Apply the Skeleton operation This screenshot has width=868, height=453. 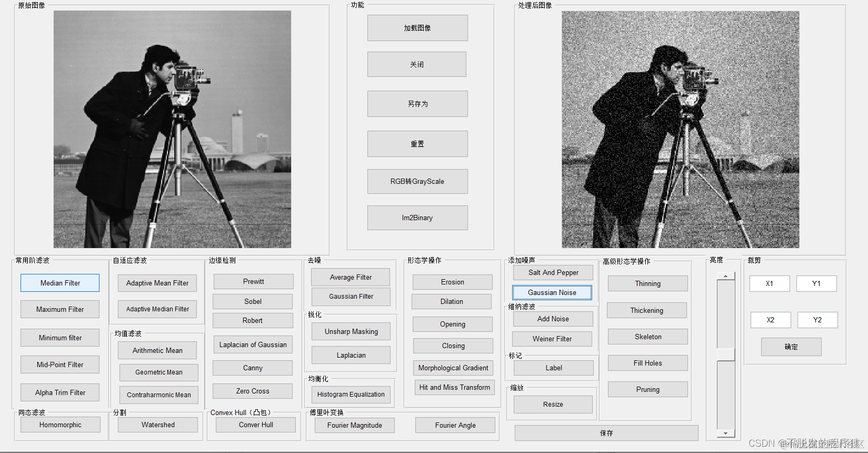pyautogui.click(x=648, y=337)
